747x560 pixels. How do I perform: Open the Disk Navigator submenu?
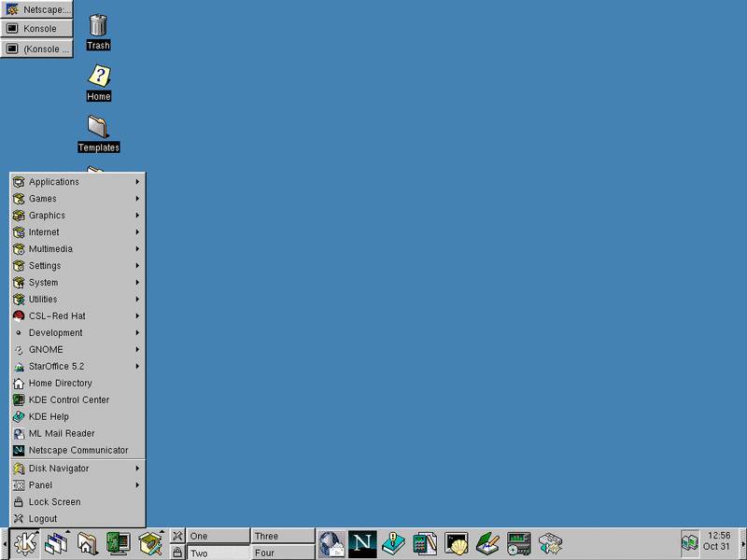click(x=78, y=469)
